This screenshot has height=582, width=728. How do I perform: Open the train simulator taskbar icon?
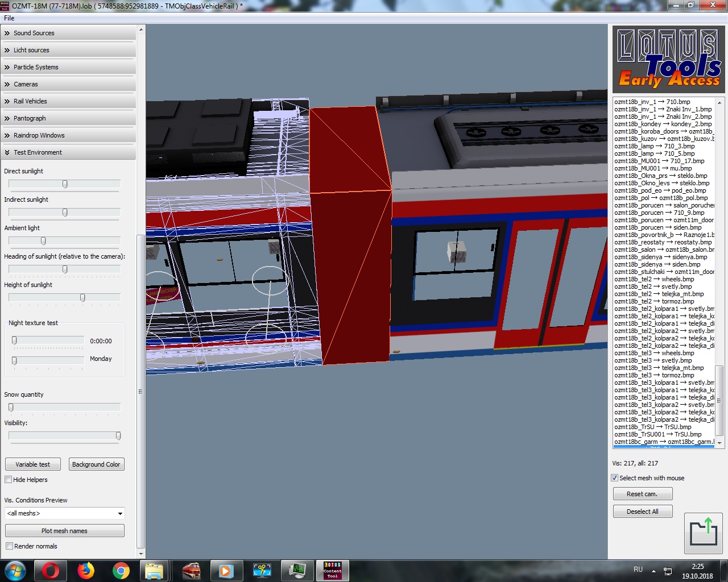coord(191,571)
